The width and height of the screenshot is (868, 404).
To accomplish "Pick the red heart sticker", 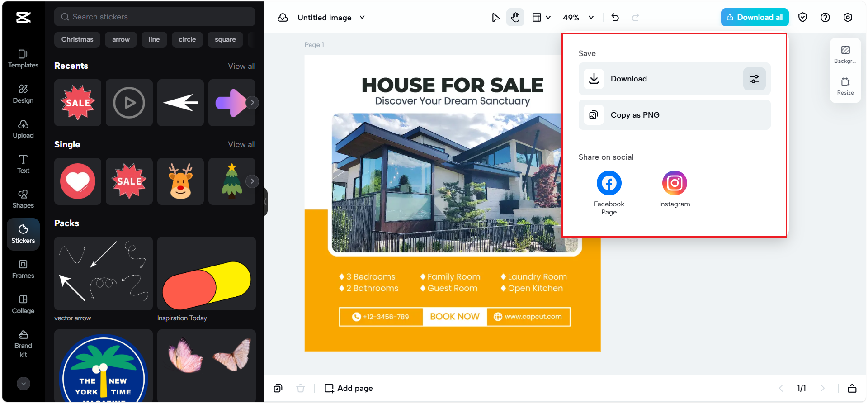I will click(x=78, y=181).
